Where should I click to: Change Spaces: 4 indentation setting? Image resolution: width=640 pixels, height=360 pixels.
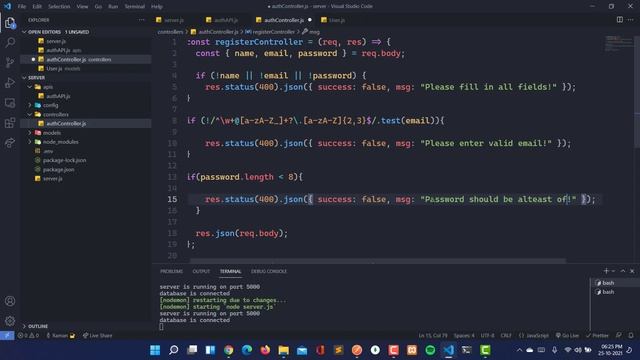pyautogui.click(x=464, y=336)
